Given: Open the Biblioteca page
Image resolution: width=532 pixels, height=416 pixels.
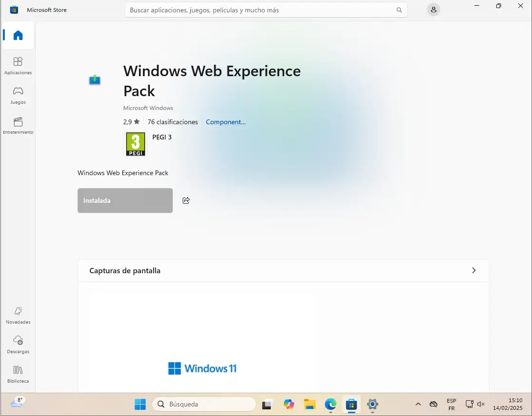Looking at the screenshot, I should click(x=18, y=374).
